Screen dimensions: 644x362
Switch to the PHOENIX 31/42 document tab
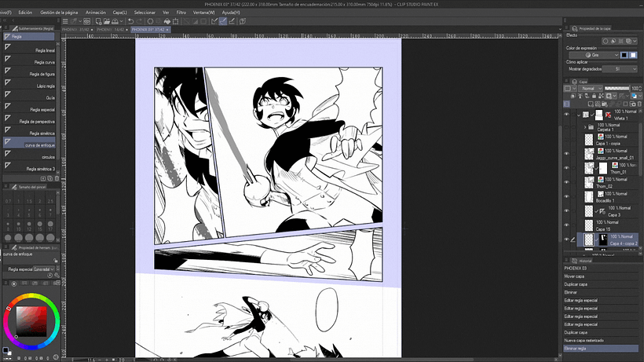tap(77, 30)
